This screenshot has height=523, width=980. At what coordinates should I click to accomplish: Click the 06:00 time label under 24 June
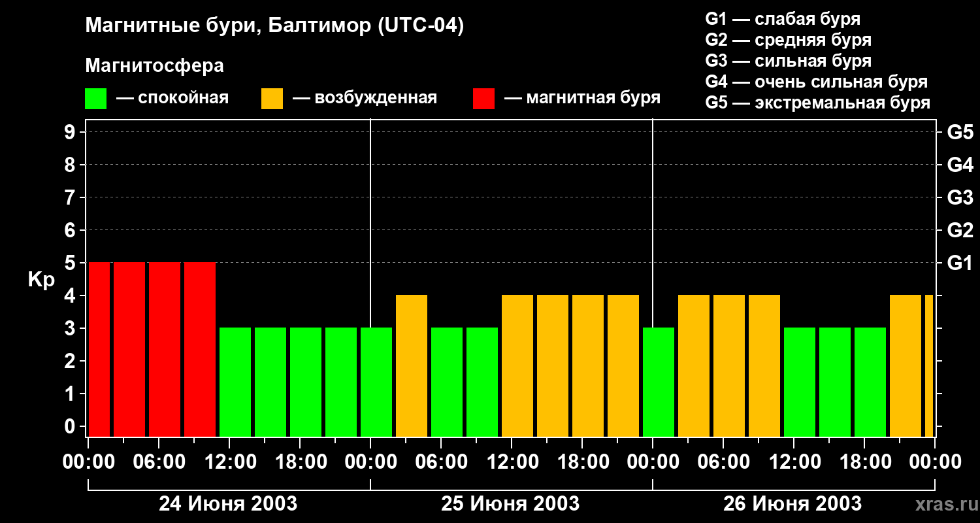[x=159, y=462]
